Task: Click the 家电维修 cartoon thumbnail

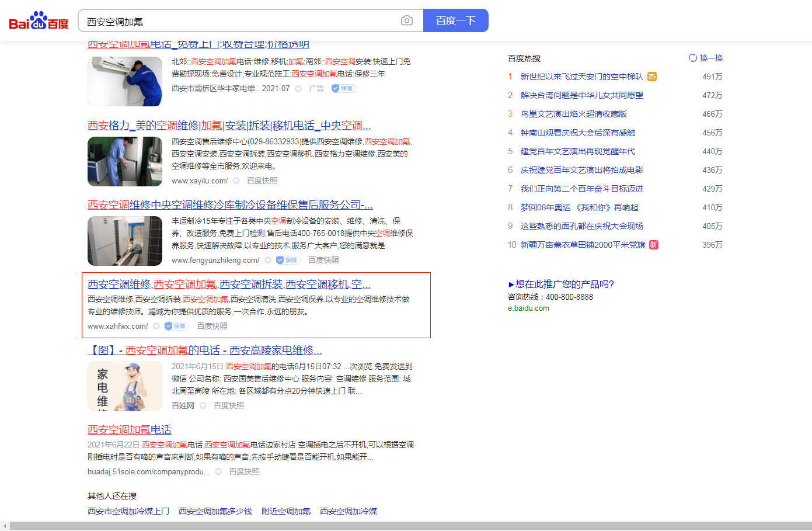Action: [x=124, y=386]
